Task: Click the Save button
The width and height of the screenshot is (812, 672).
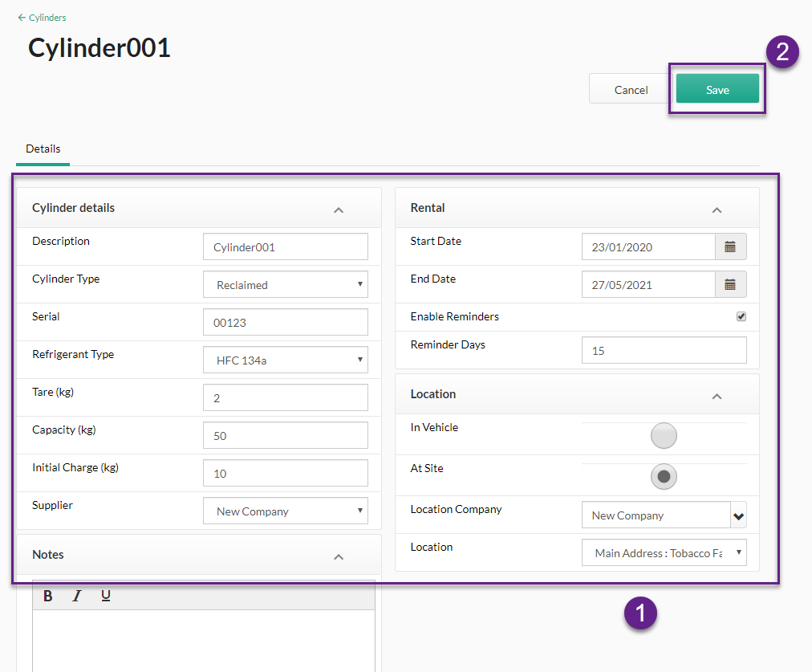Action: (717, 88)
